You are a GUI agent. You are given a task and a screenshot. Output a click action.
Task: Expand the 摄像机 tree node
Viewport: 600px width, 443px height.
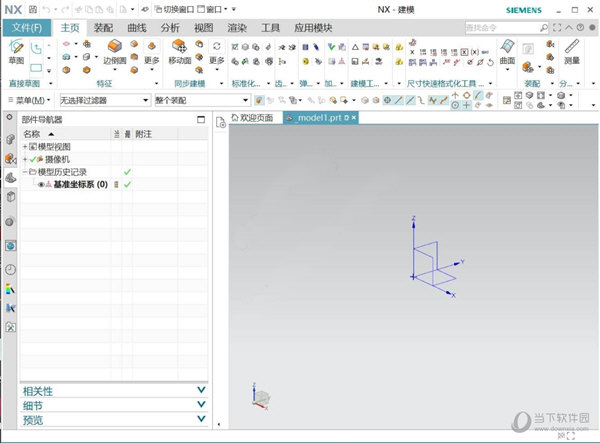click(25, 159)
